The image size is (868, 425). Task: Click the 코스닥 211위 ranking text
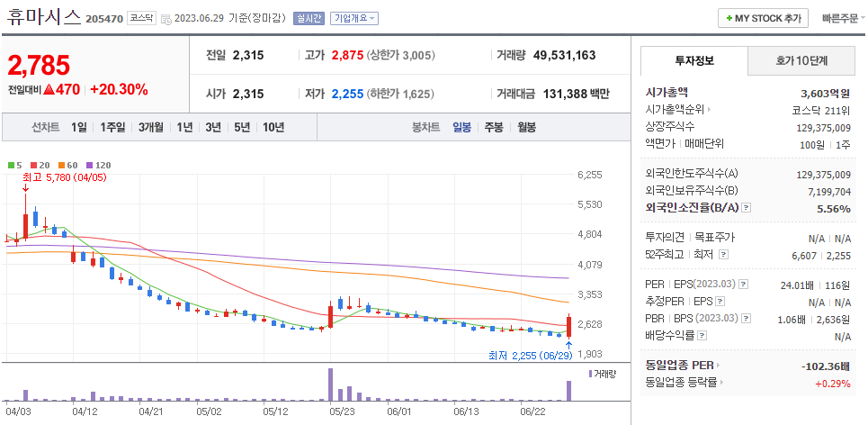point(821,110)
